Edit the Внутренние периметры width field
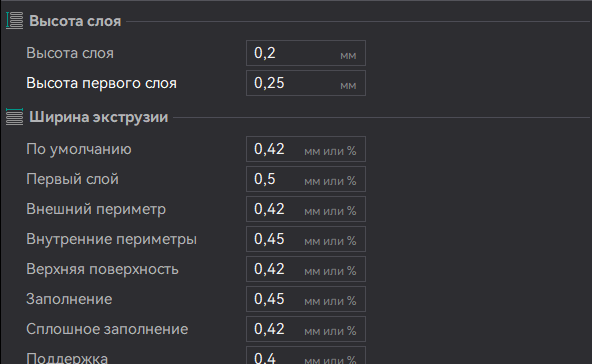The height and width of the screenshot is (364, 592). point(306,239)
